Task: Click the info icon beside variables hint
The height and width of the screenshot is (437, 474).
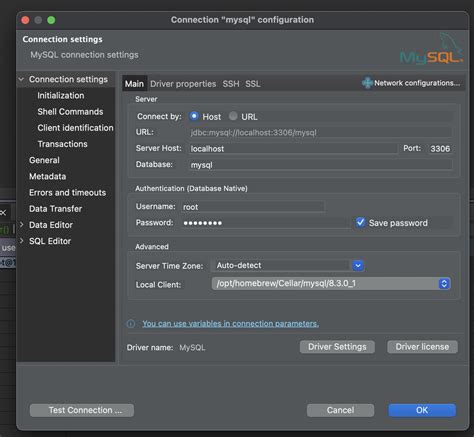Action: pos(131,324)
